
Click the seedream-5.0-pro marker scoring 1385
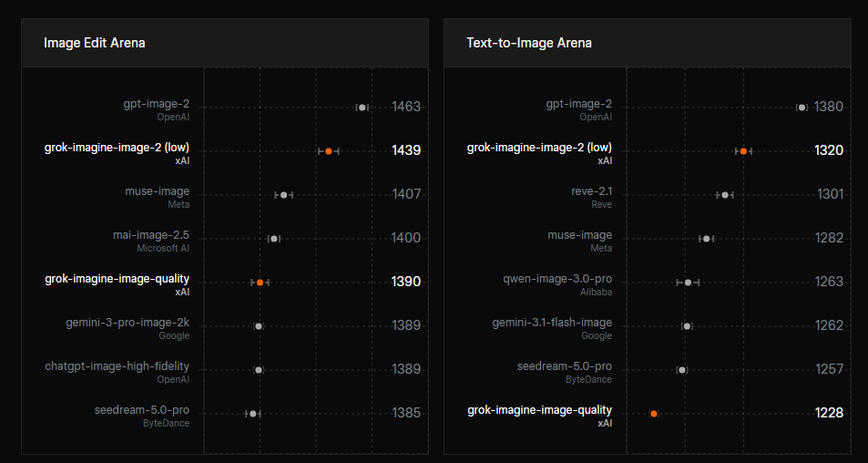[x=253, y=414]
